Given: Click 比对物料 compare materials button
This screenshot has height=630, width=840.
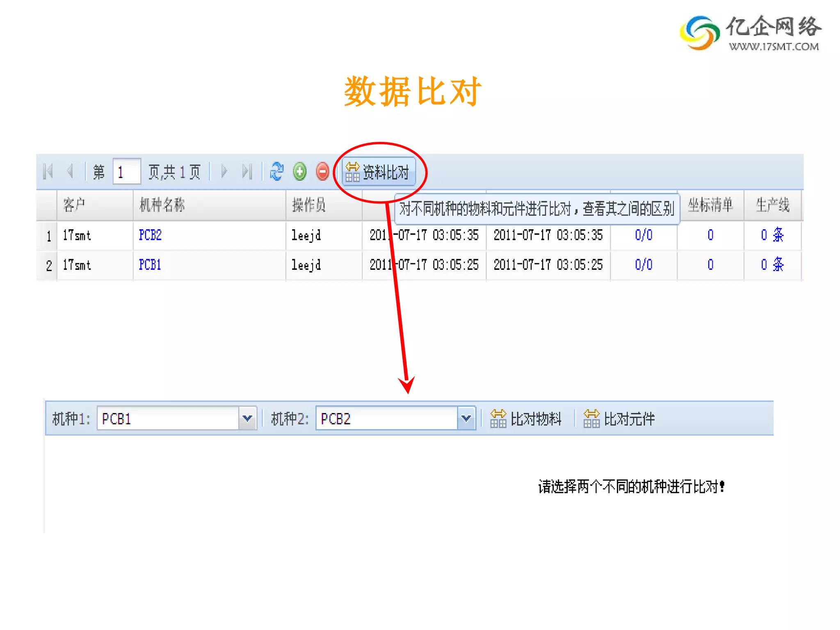Looking at the screenshot, I should tap(526, 419).
